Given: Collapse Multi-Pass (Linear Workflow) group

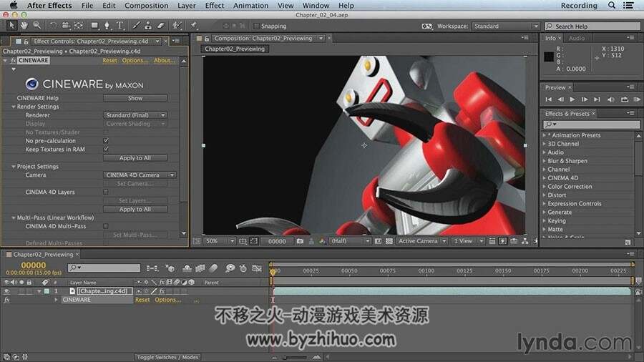Looking at the screenshot, I should coord(13,218).
